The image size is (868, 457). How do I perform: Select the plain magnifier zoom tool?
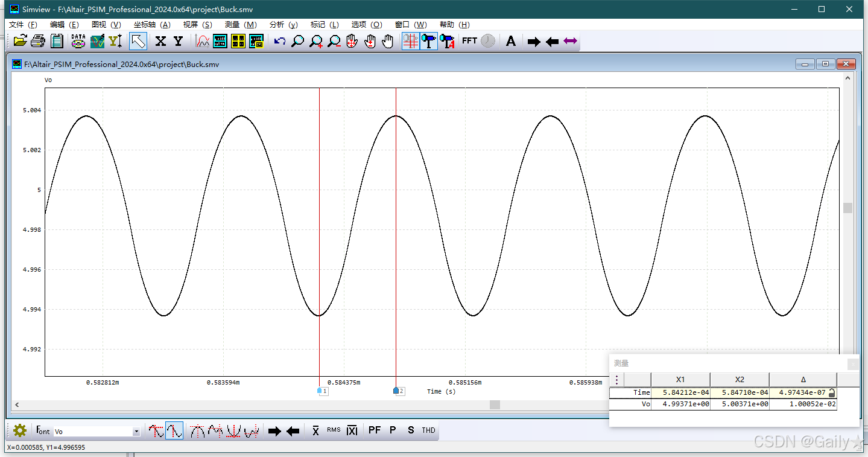297,41
